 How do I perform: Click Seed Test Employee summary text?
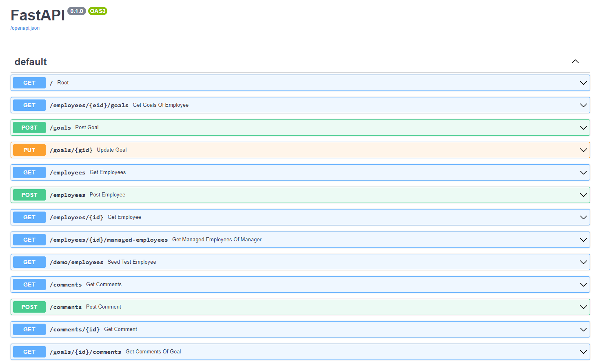pyautogui.click(x=132, y=262)
